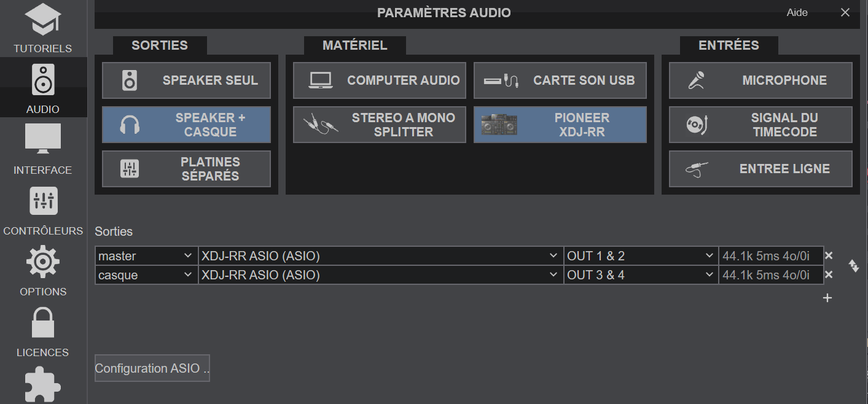This screenshot has width=868, height=404.
Task: Click the Aide help link
Action: point(797,12)
